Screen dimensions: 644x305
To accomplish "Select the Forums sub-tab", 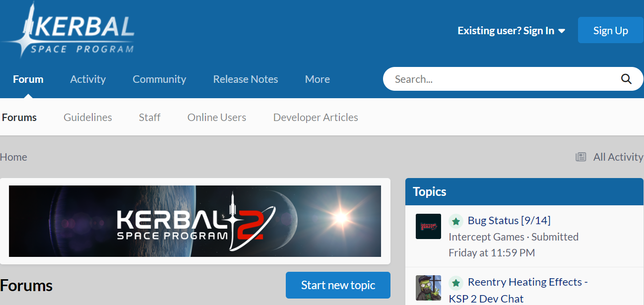I will pyautogui.click(x=19, y=118).
